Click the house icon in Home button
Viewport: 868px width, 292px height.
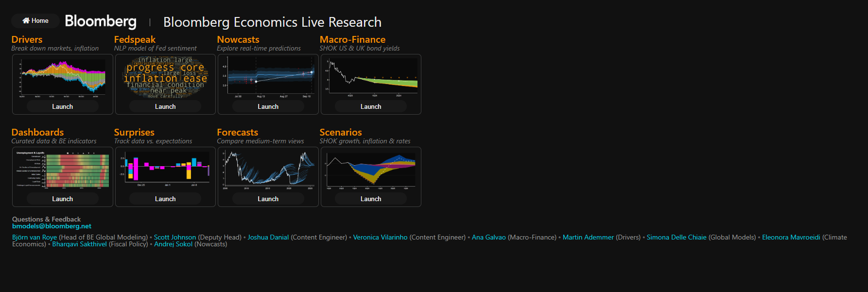click(26, 20)
